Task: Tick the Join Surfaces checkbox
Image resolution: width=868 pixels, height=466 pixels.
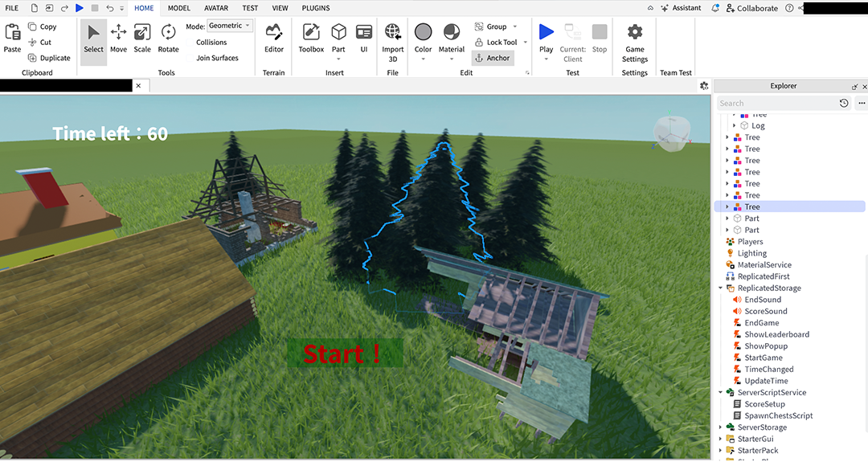Action: click(191, 58)
